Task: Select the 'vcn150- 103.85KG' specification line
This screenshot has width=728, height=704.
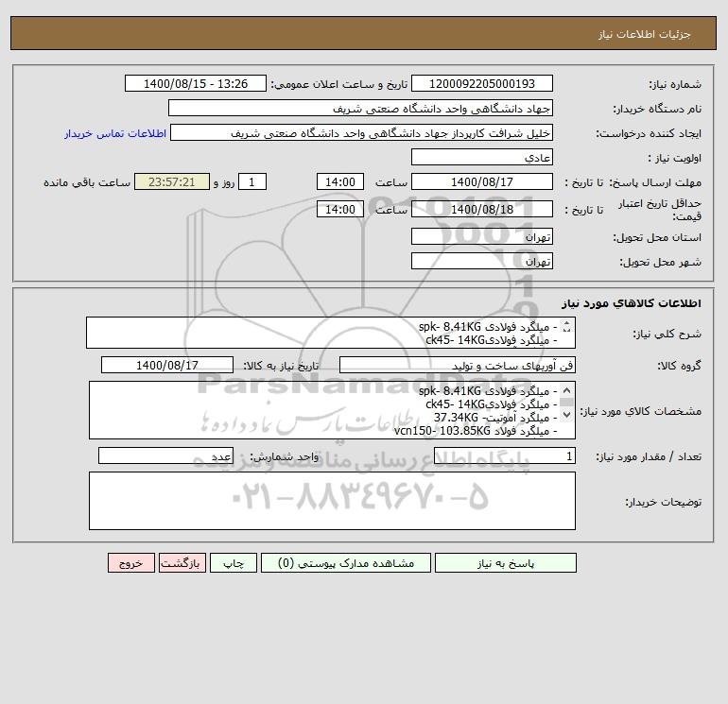Action: click(476, 431)
